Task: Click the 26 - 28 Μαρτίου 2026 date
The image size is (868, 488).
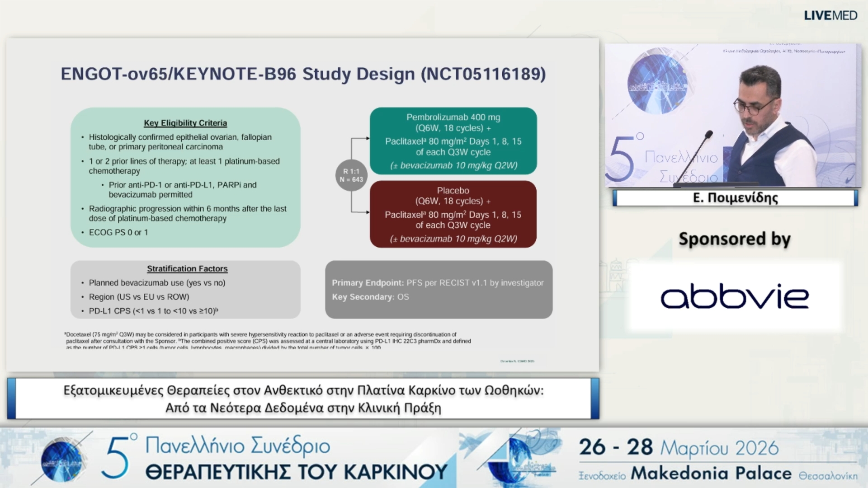Action: pos(678,447)
